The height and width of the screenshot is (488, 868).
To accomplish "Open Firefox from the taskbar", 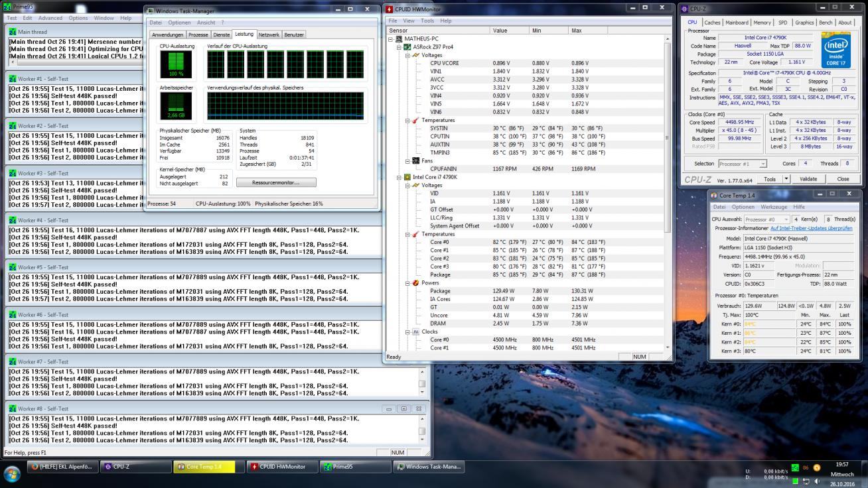I will point(62,467).
